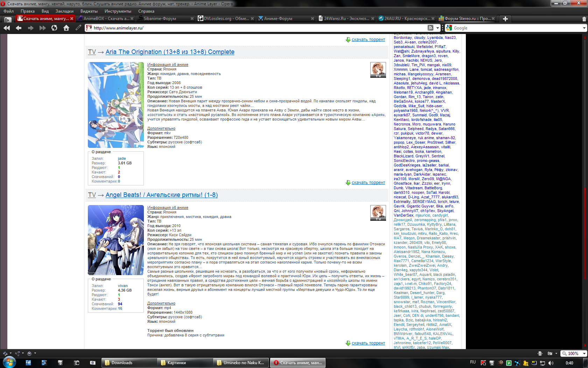Click camera icon in Opera status bar
The height and width of the screenshot is (368, 588).
pyautogui.click(x=550, y=353)
